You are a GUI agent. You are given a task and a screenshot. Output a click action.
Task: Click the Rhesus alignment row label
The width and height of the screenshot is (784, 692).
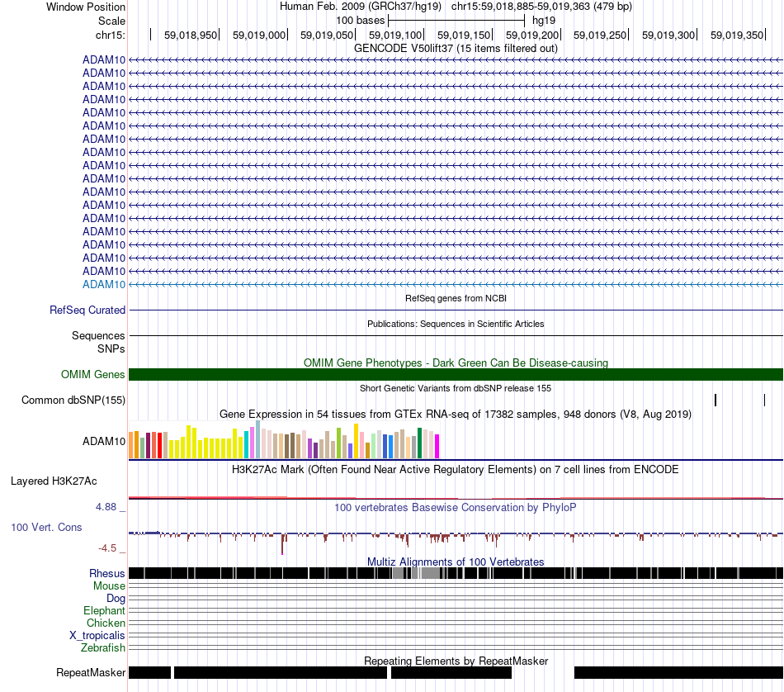[107, 573]
